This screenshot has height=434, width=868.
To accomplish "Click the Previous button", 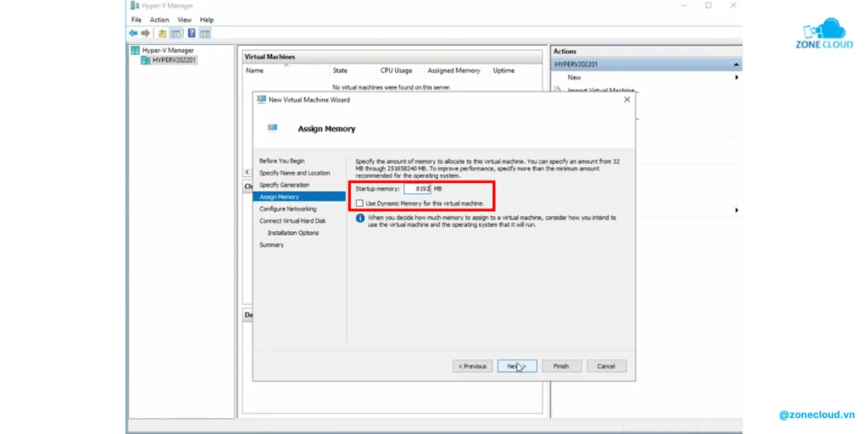I will click(x=472, y=366).
